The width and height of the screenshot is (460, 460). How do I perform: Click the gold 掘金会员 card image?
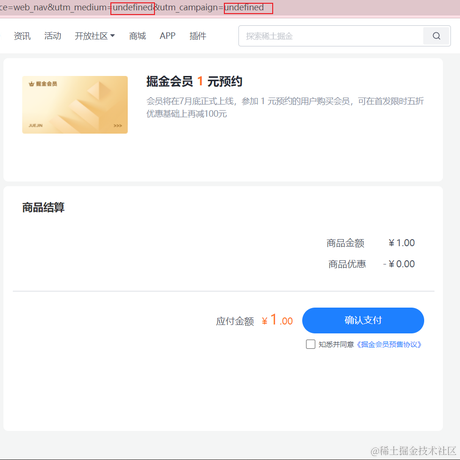(75, 105)
